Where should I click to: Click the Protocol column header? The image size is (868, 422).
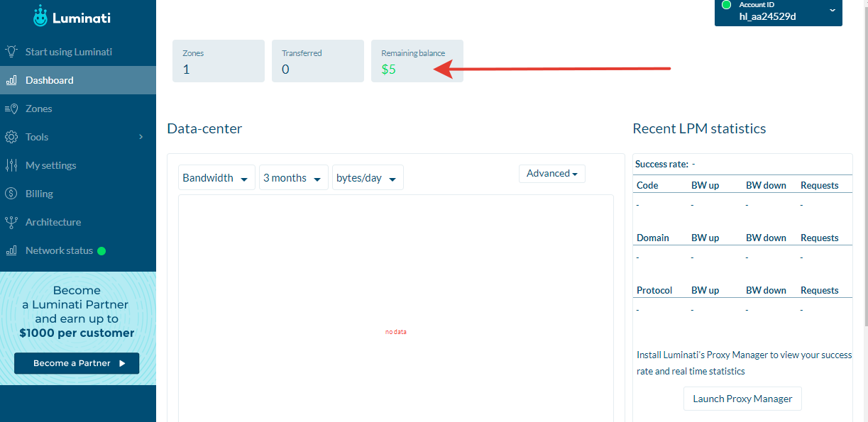pyautogui.click(x=655, y=290)
